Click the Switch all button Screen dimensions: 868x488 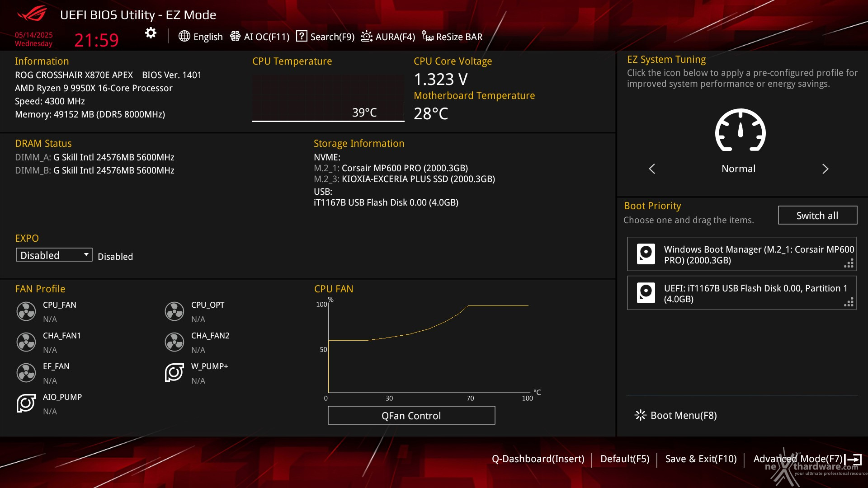[817, 215]
